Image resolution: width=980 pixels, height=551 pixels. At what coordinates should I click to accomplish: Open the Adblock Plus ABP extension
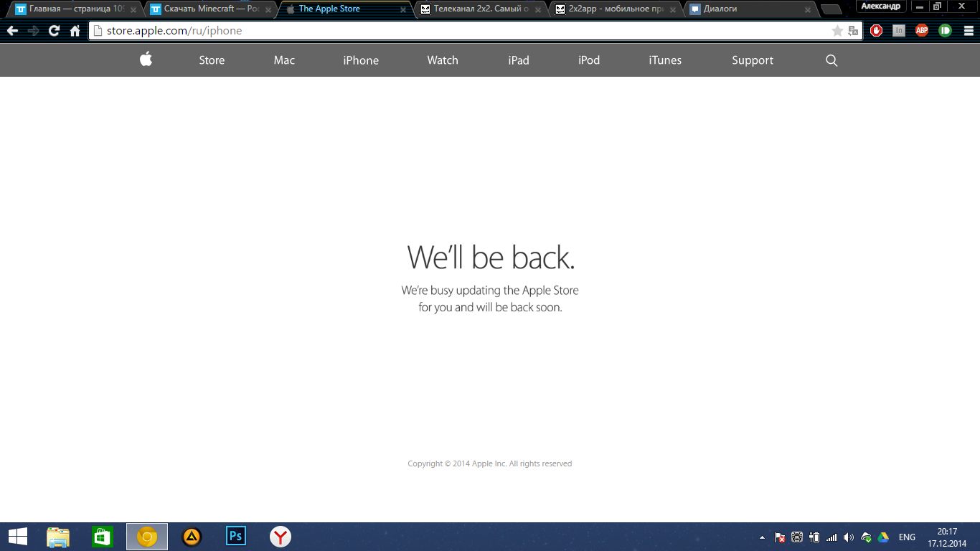coord(922,31)
